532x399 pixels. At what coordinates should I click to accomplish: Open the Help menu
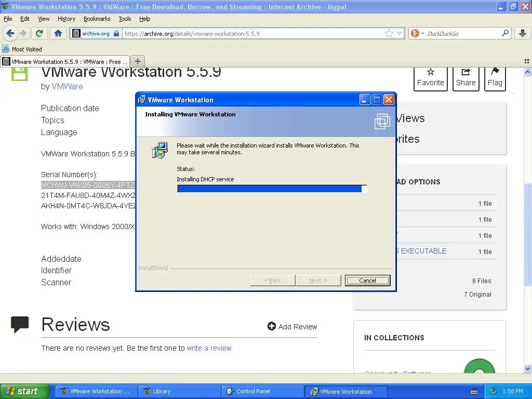[x=144, y=19]
